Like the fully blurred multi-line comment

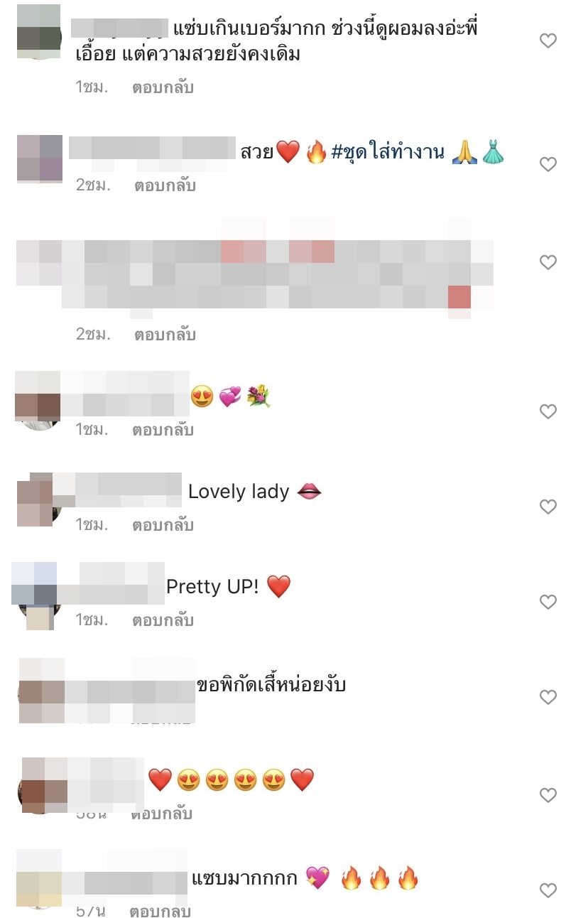(x=548, y=263)
